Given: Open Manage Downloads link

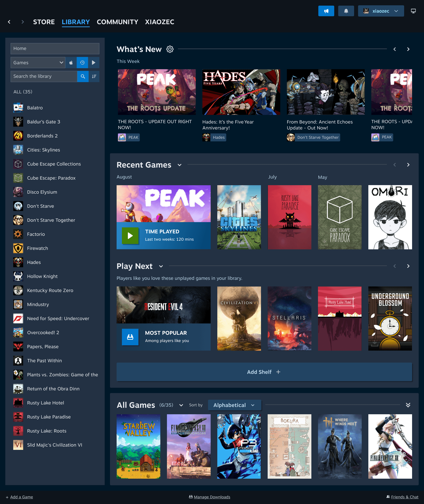Looking at the screenshot, I should (212, 497).
